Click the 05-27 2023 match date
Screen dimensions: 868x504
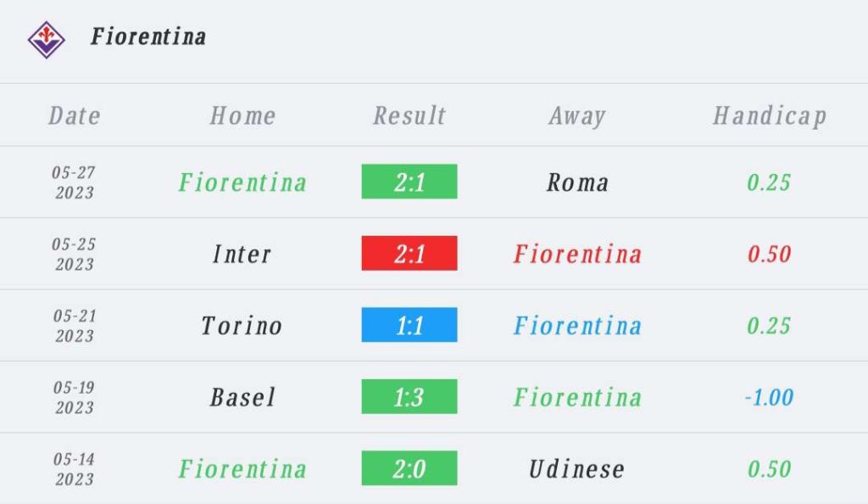pyautogui.click(x=75, y=182)
